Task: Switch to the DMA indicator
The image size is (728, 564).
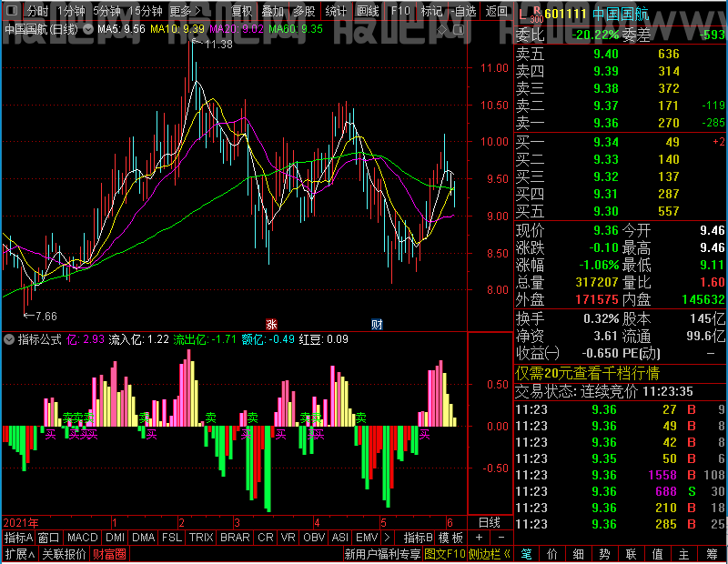Action: 143,538
